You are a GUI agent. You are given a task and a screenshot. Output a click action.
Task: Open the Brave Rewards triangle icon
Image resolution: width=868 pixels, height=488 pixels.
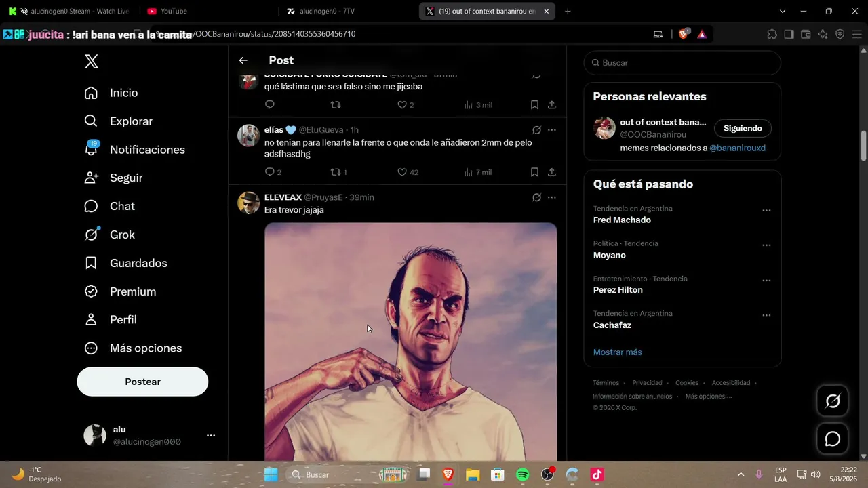point(702,34)
